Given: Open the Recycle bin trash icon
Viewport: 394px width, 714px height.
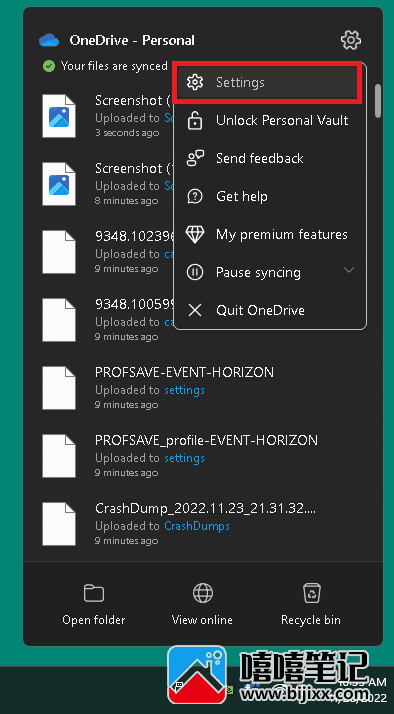Looking at the screenshot, I should coord(312,593).
